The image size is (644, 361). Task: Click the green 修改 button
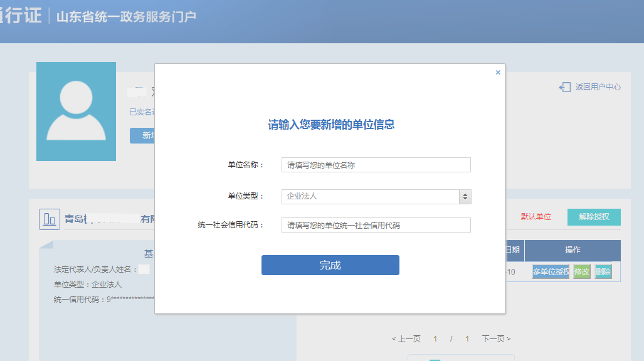pyautogui.click(x=581, y=271)
